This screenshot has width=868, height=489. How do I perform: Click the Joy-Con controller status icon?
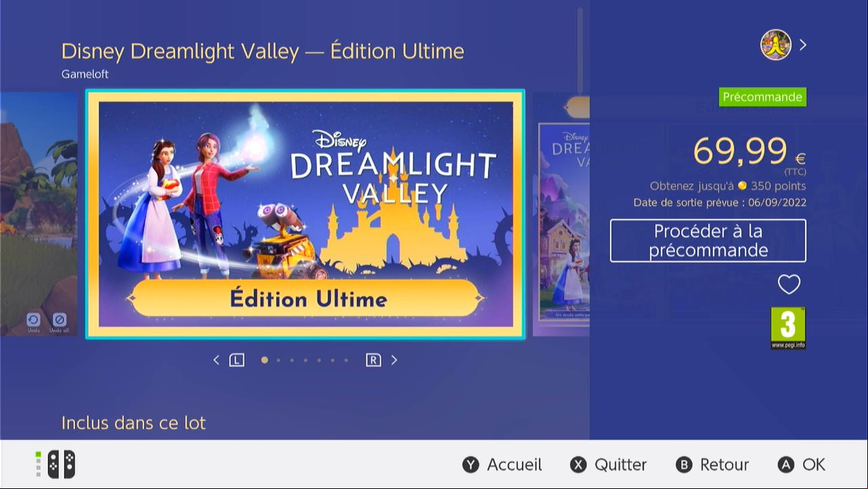coord(56,465)
